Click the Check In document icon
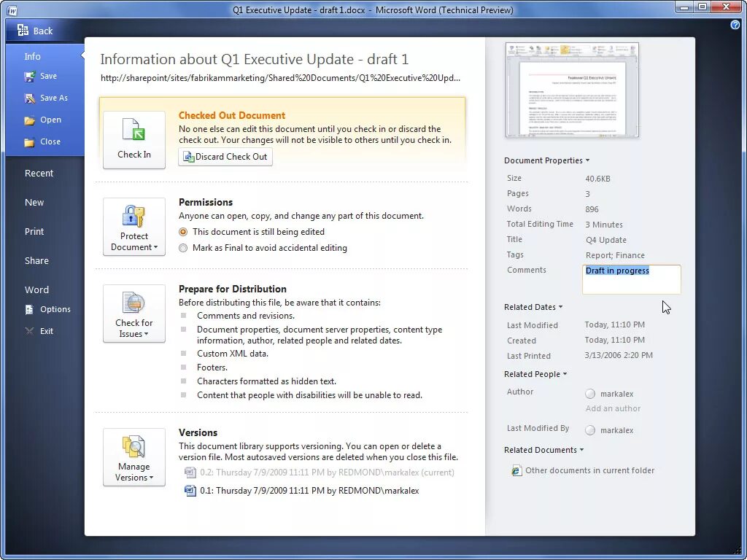The image size is (747, 560). (134, 130)
